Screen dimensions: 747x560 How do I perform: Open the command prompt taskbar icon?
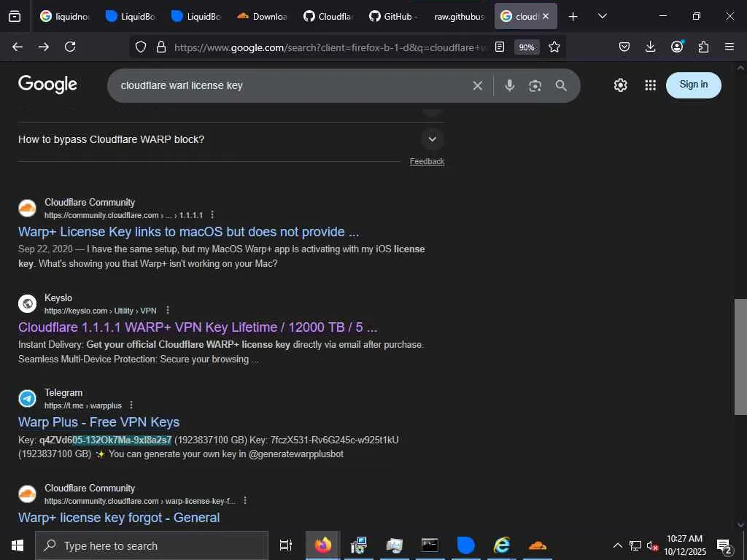click(429, 545)
